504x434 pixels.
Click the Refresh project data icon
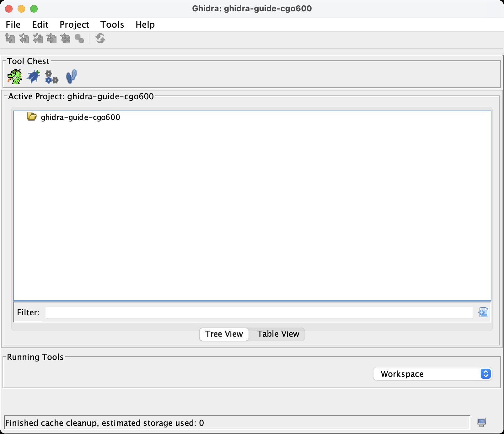[100, 39]
